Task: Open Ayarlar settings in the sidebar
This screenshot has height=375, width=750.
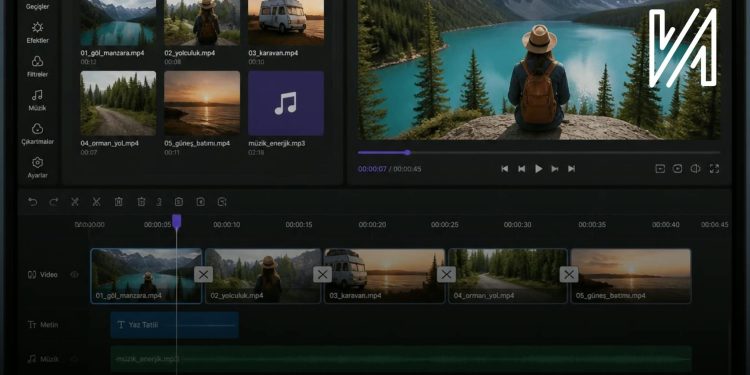Action: coord(37,168)
